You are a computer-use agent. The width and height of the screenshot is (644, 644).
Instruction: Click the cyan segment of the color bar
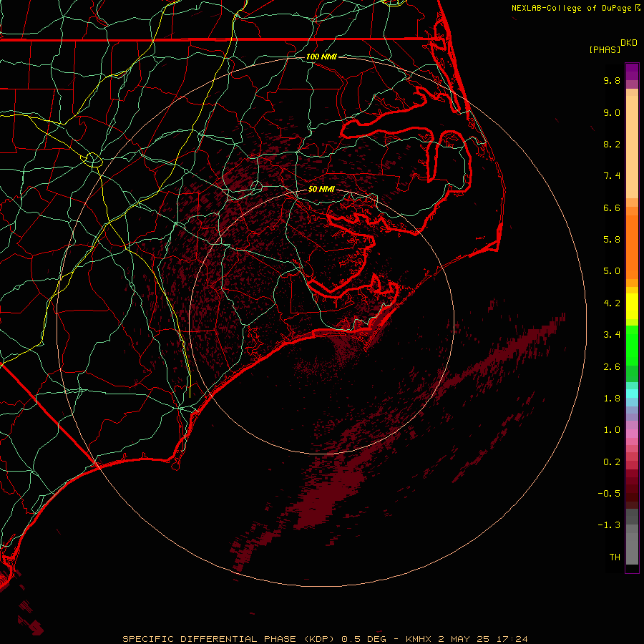coord(632,394)
